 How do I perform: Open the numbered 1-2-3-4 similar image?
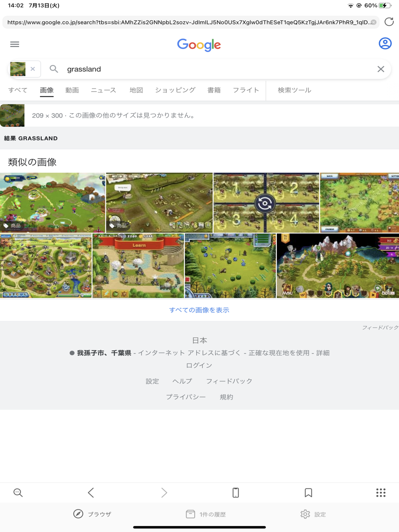266,203
